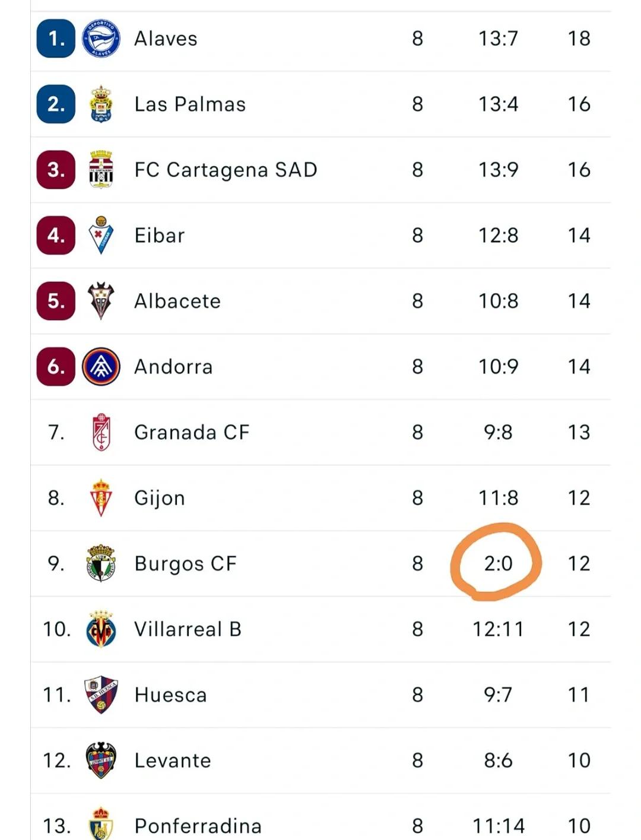Tap the maroon position 3 badge

tap(56, 170)
